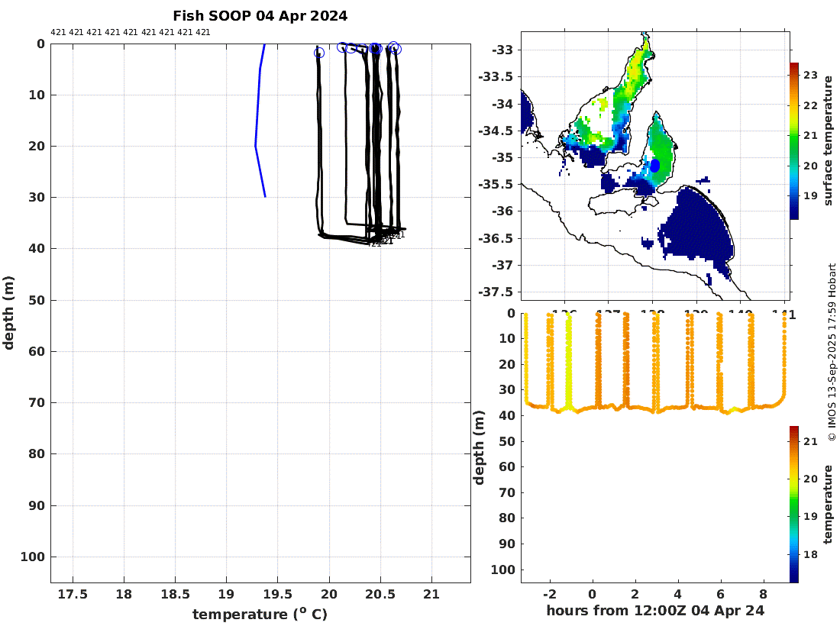Click the "hours from 12:00Z 04 Apr 24" label
The height and width of the screenshot is (626, 840).
coord(655,611)
